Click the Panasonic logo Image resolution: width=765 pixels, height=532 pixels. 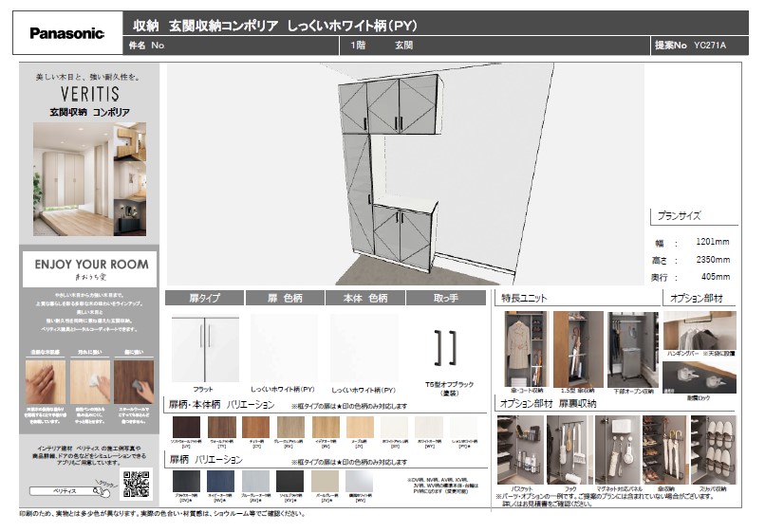(x=66, y=33)
